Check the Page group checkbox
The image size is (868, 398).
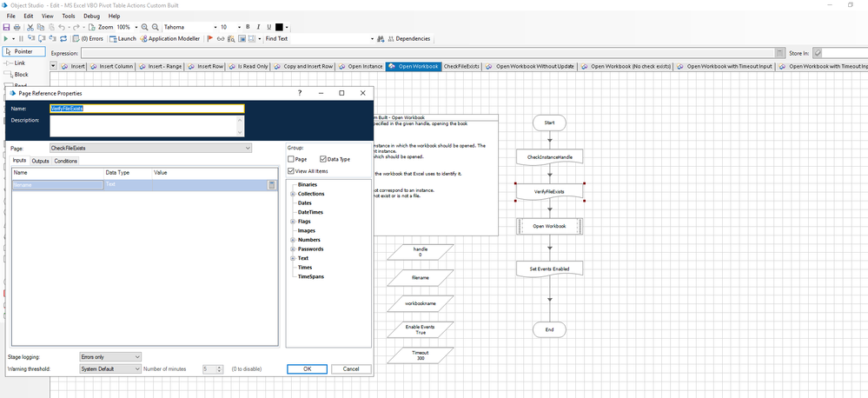tap(291, 159)
